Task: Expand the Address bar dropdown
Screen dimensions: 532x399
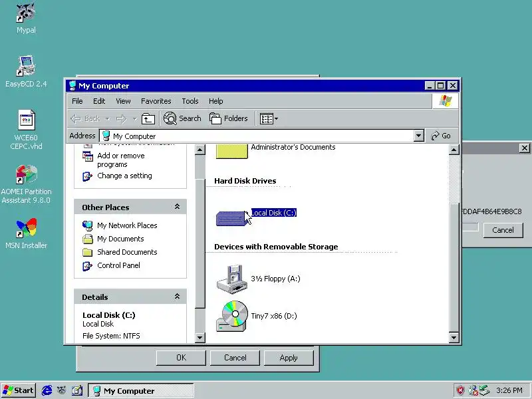Action: tap(419, 136)
